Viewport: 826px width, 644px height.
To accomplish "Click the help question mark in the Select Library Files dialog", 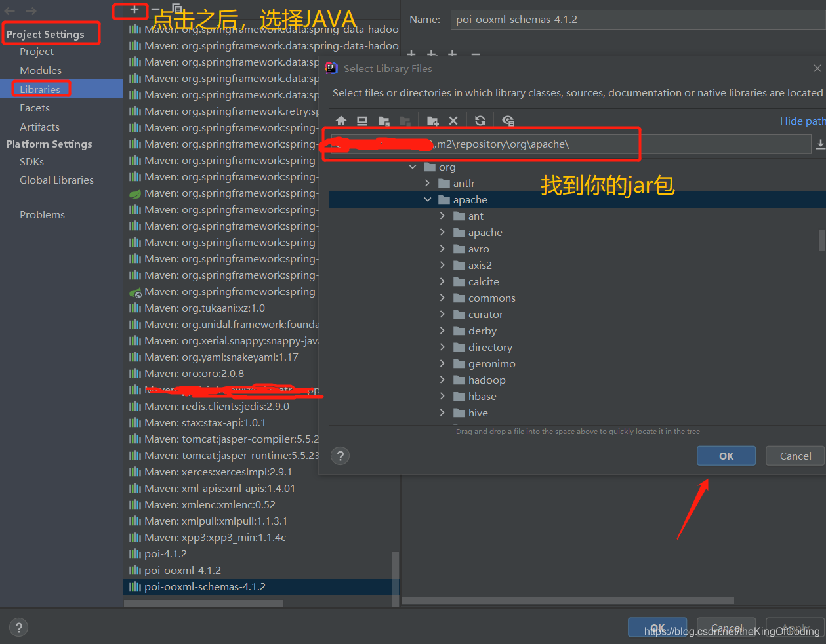I will tap(340, 456).
